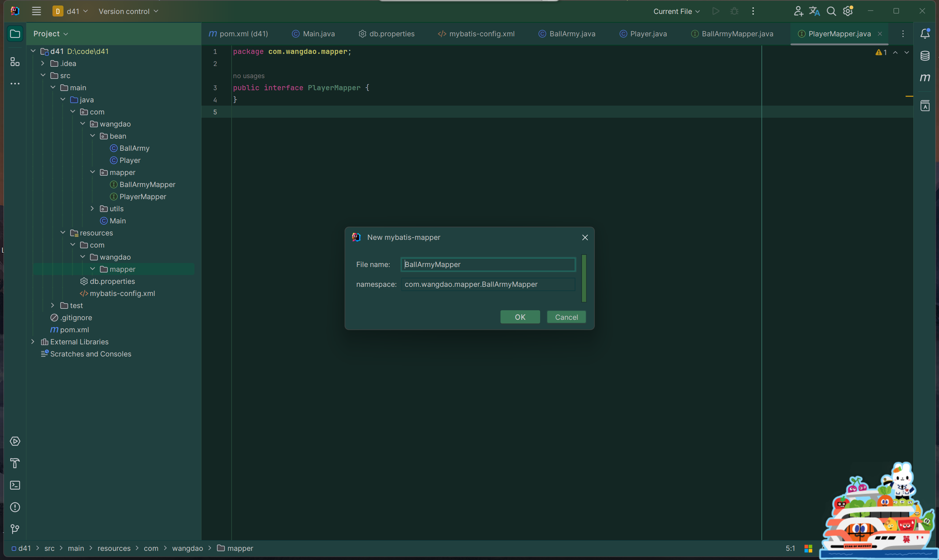Open the Maven tool window icon
This screenshot has height=560, width=939.
pyautogui.click(x=925, y=78)
